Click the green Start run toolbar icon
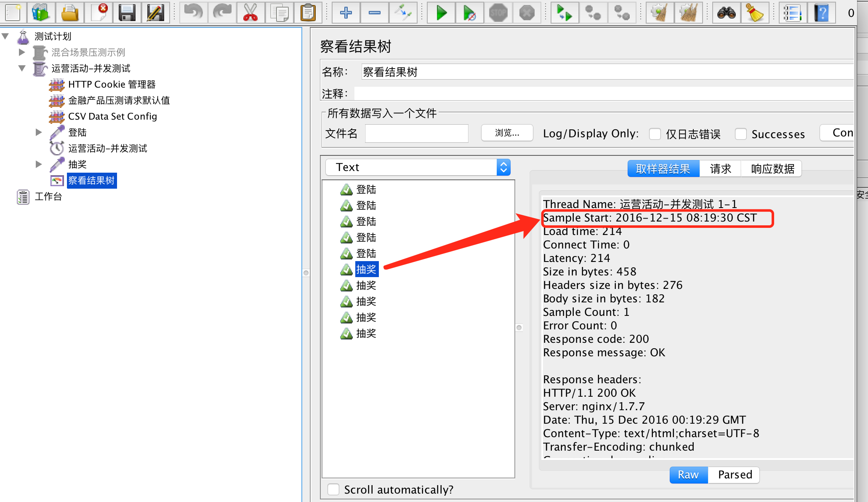Screen dimensions: 868x502 coord(441,13)
